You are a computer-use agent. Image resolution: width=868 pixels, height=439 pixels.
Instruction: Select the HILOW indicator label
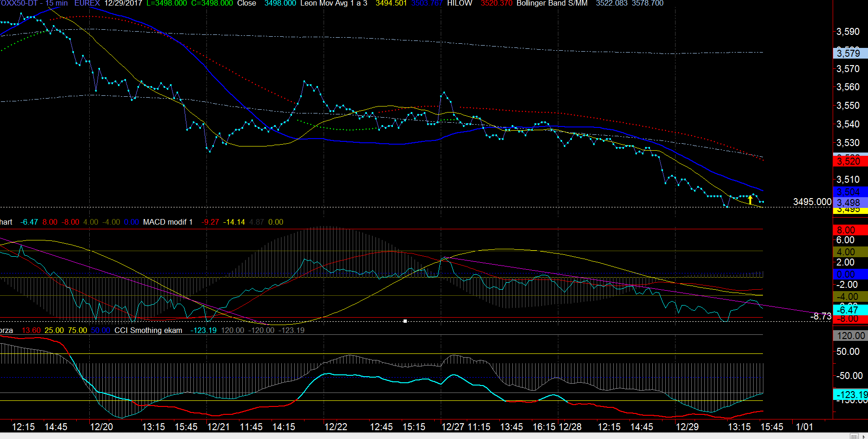tap(459, 3)
